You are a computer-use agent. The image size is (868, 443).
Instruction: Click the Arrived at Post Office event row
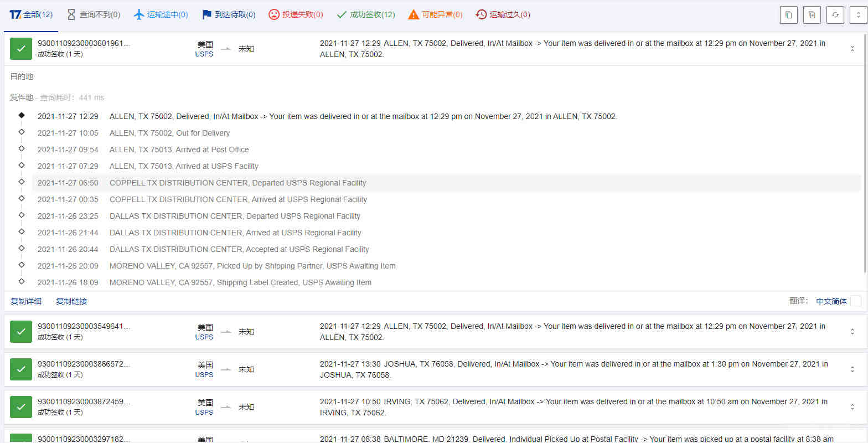(446, 150)
